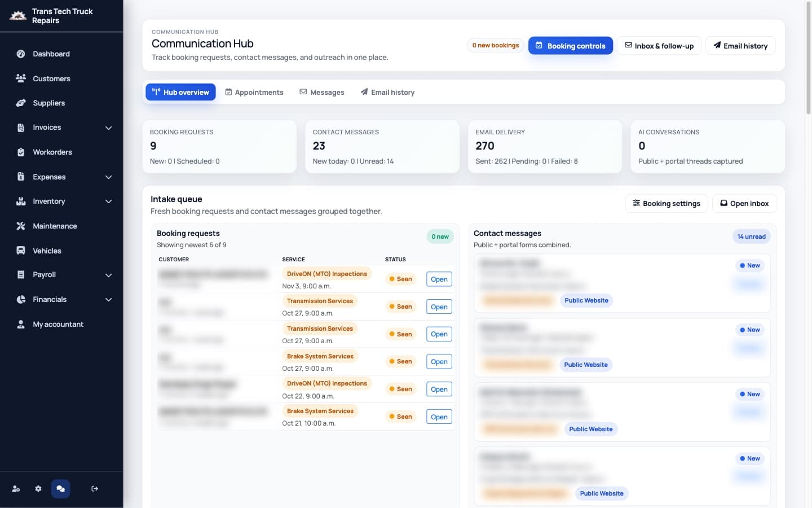Click the Booking controls button
812x508 pixels.
[x=571, y=46]
